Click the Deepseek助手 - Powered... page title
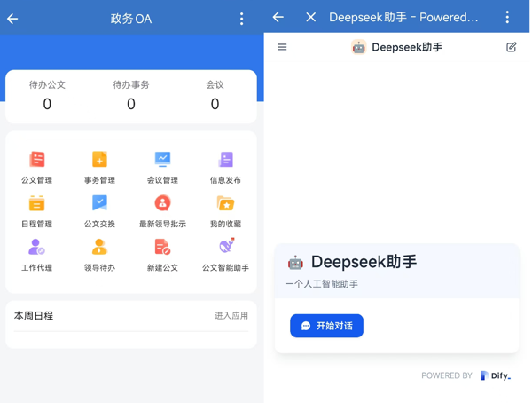532x403 pixels. tap(403, 17)
